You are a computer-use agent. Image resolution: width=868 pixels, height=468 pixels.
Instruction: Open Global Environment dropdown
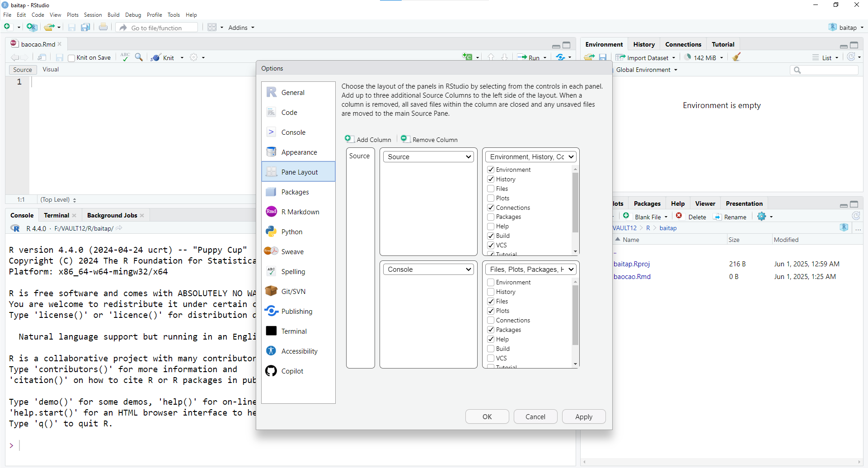647,70
